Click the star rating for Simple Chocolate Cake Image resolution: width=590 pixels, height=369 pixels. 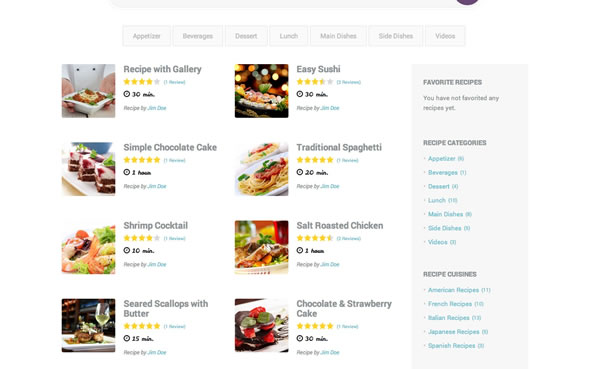142,160
